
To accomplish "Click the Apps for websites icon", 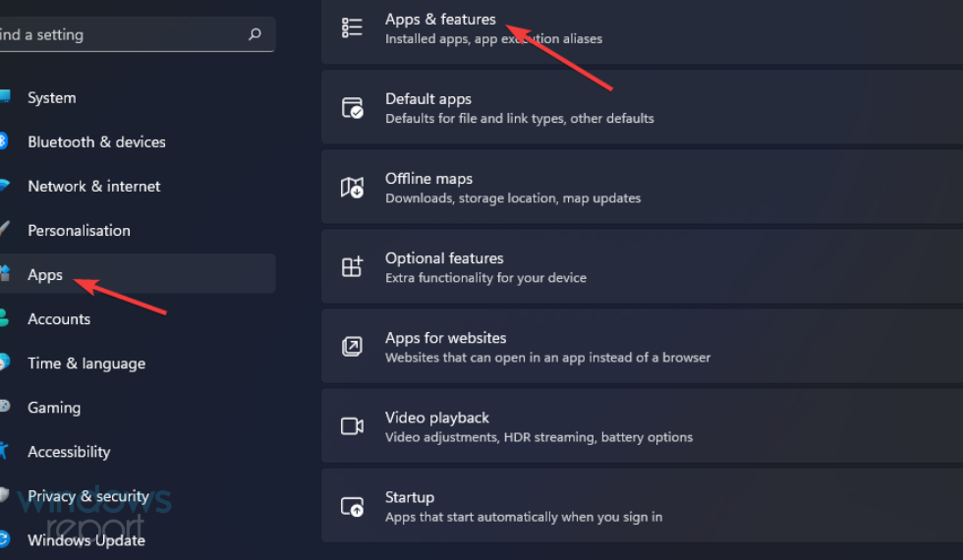I will tap(352, 347).
